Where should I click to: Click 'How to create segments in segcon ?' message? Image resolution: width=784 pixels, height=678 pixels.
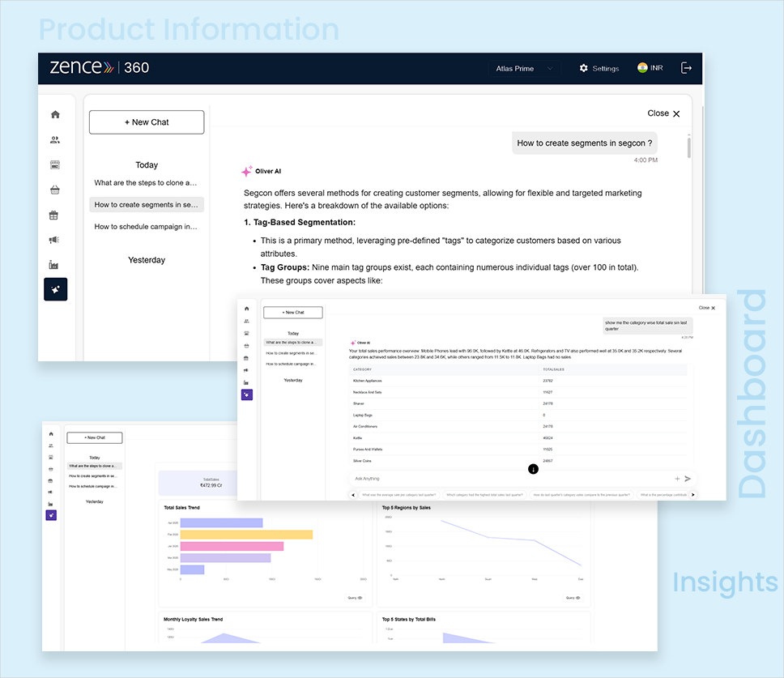[x=585, y=143]
